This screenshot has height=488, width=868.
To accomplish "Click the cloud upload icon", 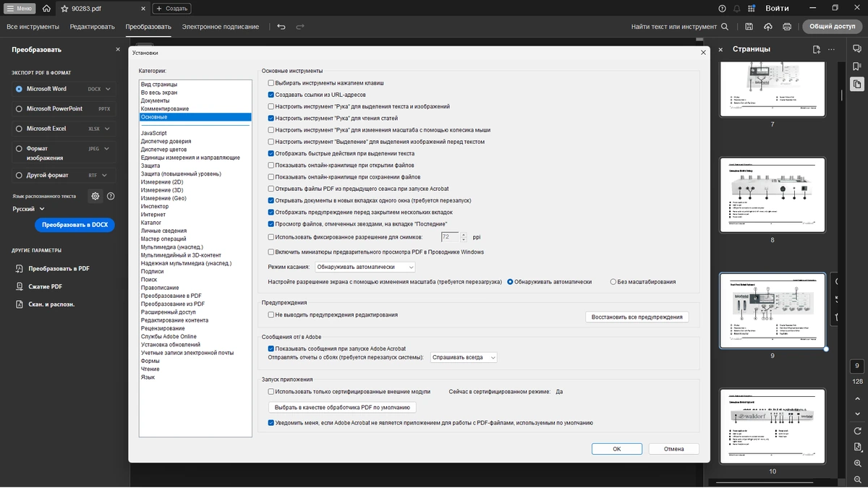I will click(x=768, y=27).
